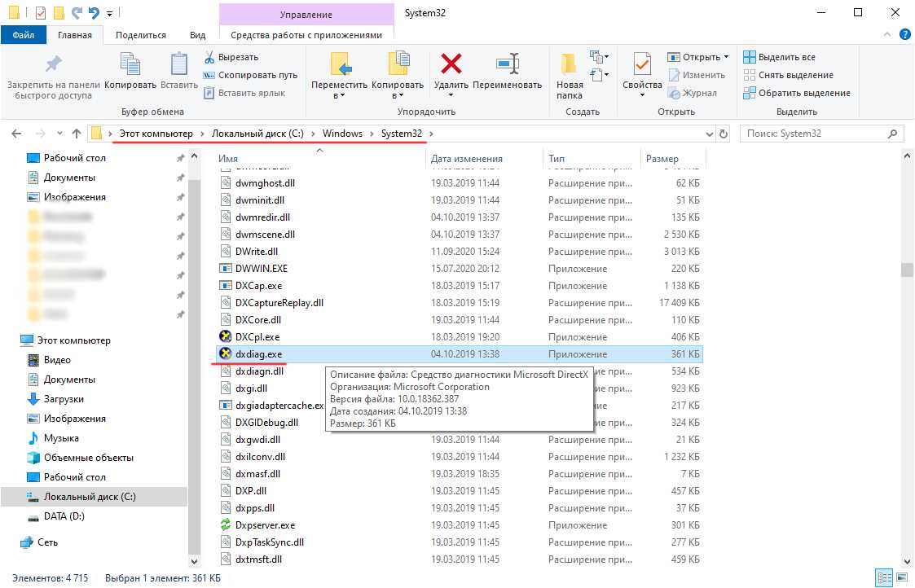Expand the Открыть dropdown arrow

(726, 57)
